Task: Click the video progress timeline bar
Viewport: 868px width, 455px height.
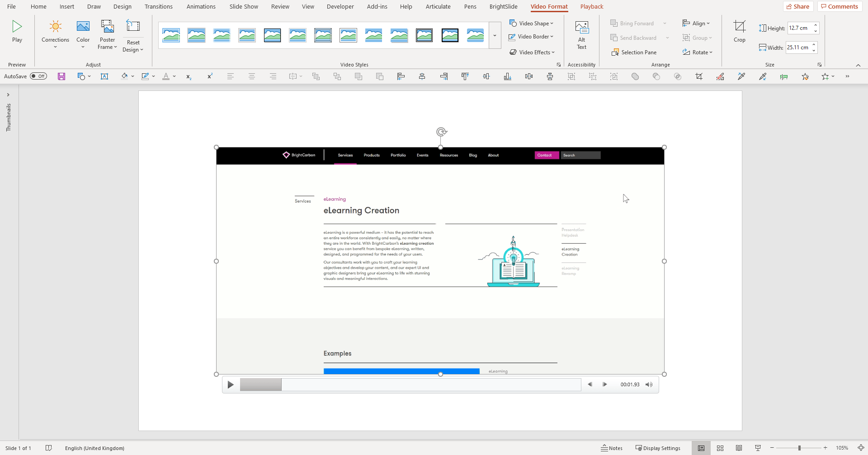Action: pos(410,385)
